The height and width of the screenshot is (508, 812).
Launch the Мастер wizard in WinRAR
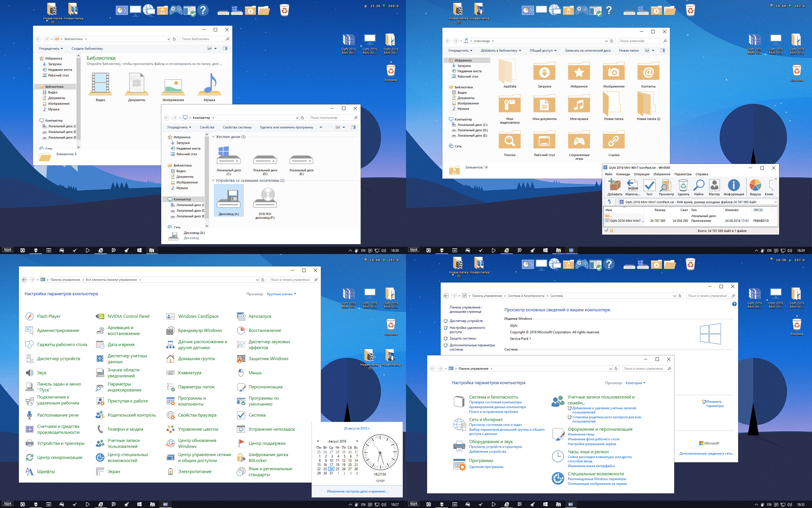[x=714, y=187]
